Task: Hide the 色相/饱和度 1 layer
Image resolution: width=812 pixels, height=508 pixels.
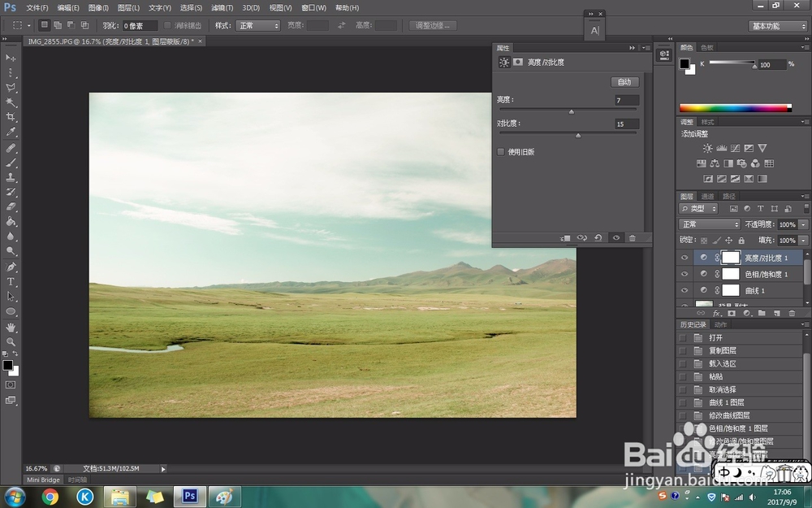Action: [685, 274]
